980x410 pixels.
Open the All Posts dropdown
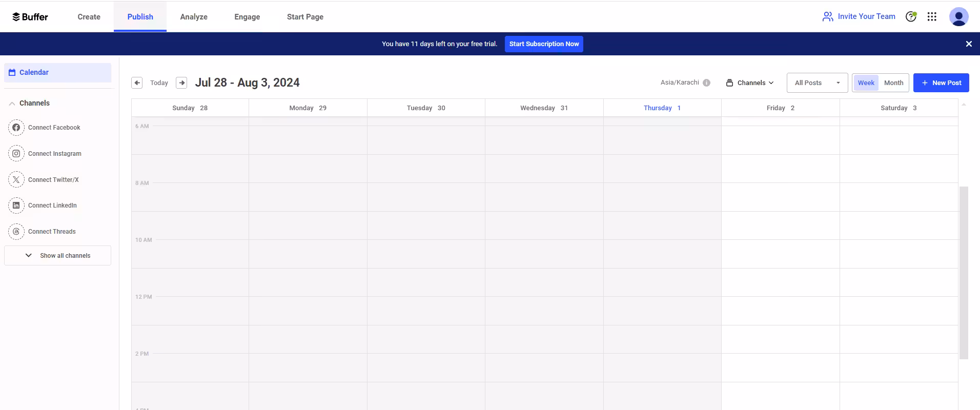(817, 83)
